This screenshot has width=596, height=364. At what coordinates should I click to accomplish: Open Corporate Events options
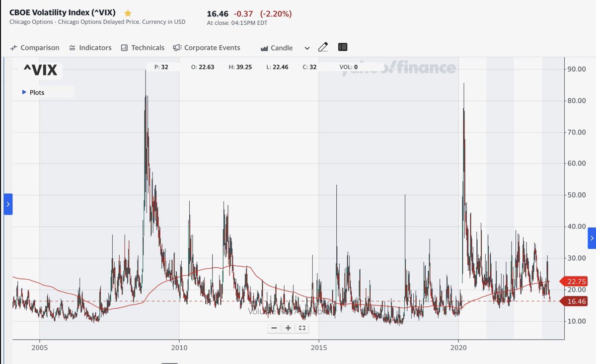coord(207,48)
